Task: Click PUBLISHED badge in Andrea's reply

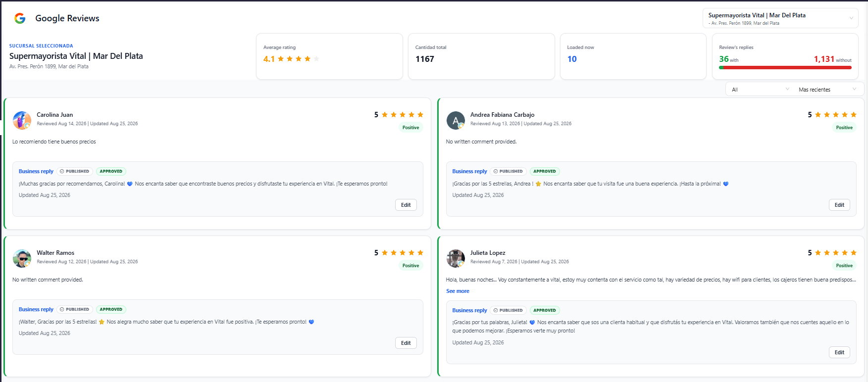Action: pyautogui.click(x=508, y=171)
